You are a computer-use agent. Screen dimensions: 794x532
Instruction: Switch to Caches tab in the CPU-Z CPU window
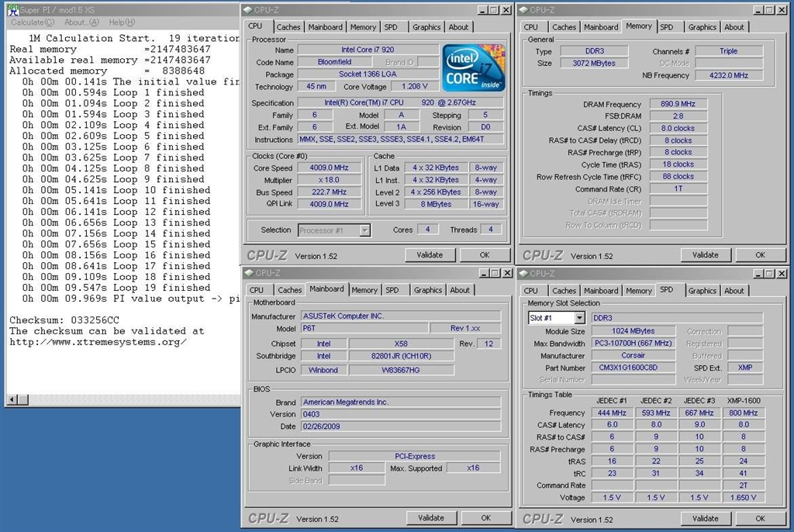tap(288, 27)
